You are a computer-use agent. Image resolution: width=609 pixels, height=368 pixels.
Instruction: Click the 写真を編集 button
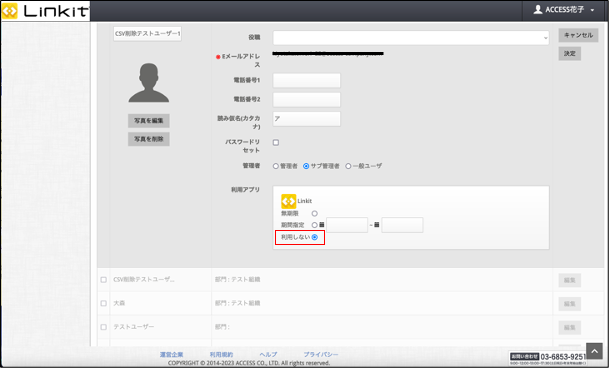(149, 120)
